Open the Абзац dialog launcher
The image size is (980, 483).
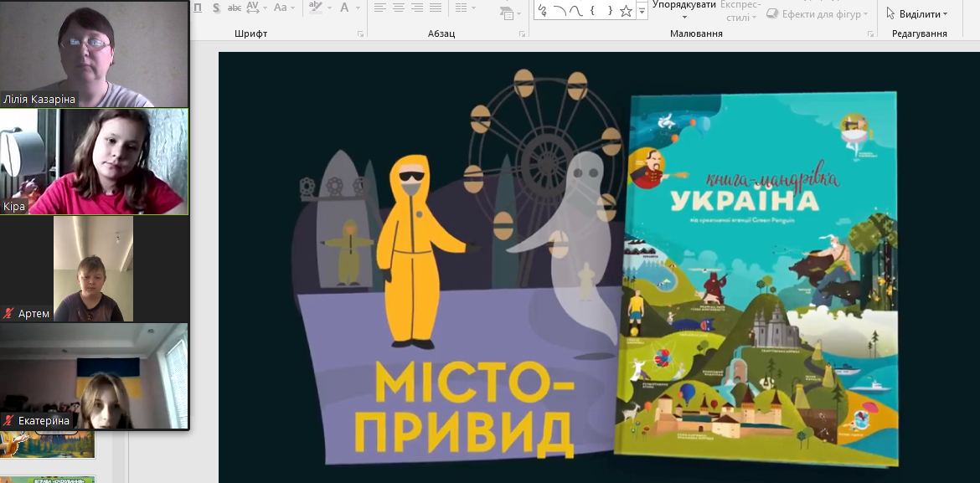[522, 33]
